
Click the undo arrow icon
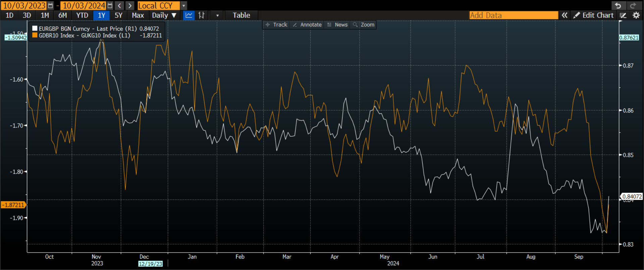pyautogui.click(x=618, y=6)
